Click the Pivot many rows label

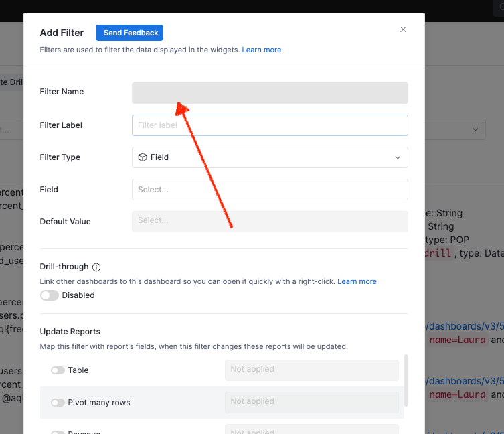pos(99,403)
